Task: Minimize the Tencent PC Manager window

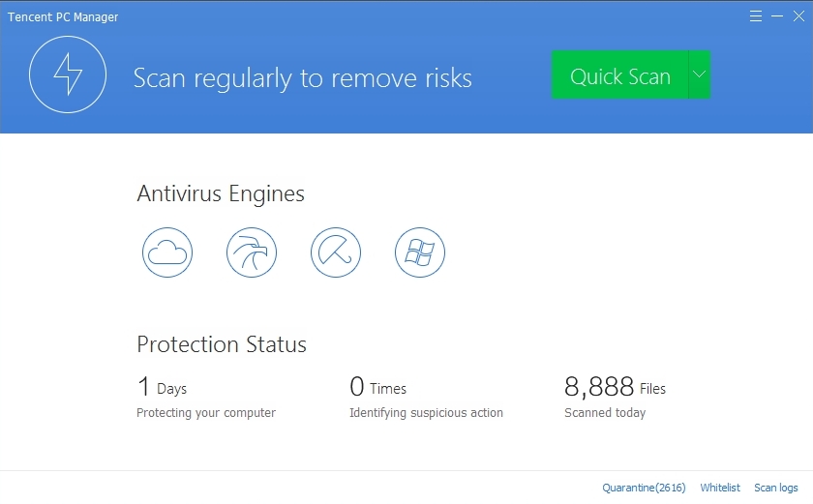Action: (776, 16)
